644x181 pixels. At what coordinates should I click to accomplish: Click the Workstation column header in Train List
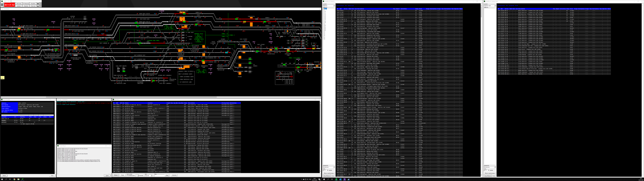[235, 103]
